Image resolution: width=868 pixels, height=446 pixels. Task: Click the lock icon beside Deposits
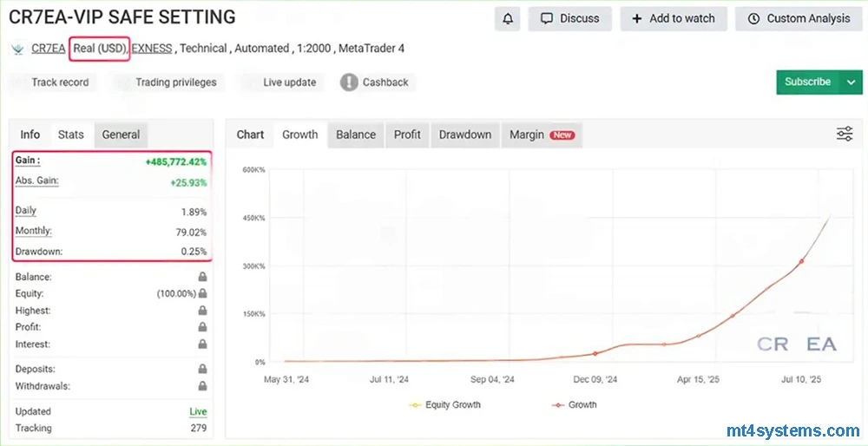(x=202, y=370)
